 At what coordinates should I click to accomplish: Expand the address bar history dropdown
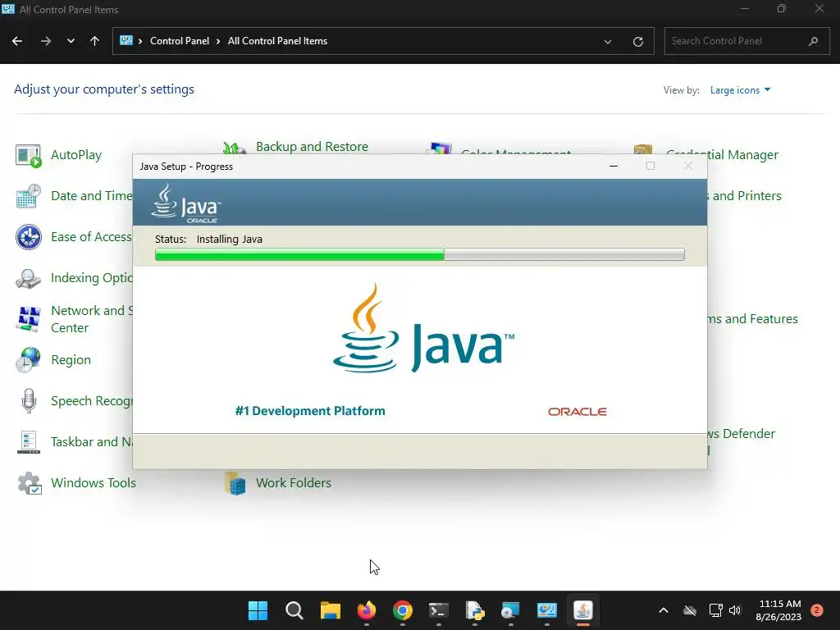608,41
